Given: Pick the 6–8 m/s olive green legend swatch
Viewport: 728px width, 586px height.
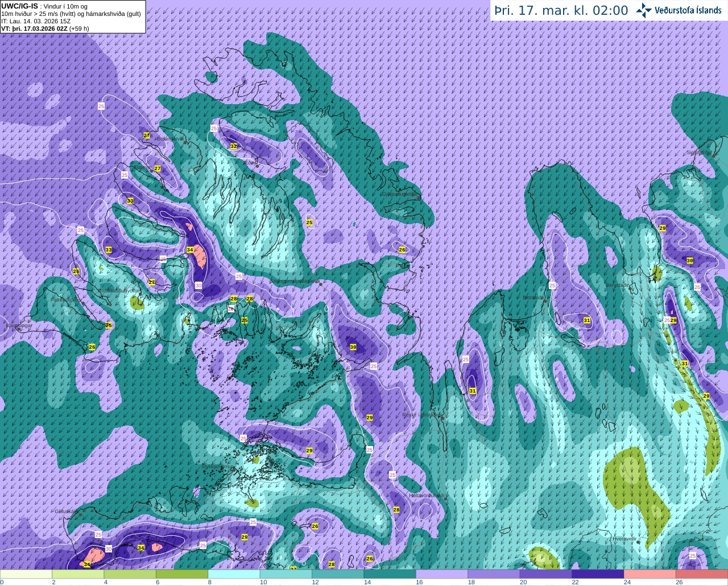Looking at the screenshot, I should point(182,574).
